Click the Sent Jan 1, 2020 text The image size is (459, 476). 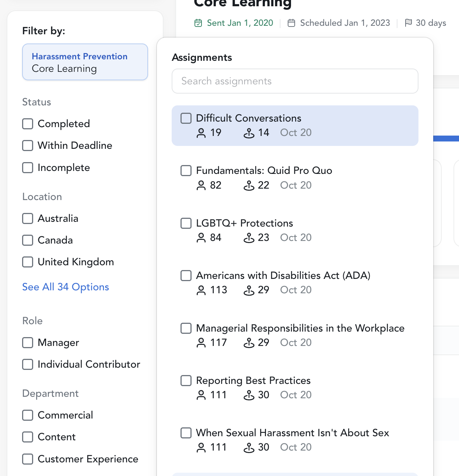click(240, 23)
